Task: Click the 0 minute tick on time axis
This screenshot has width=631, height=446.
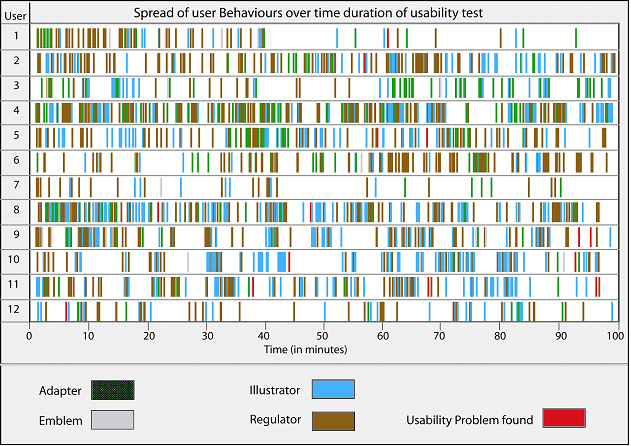Action: (x=30, y=336)
